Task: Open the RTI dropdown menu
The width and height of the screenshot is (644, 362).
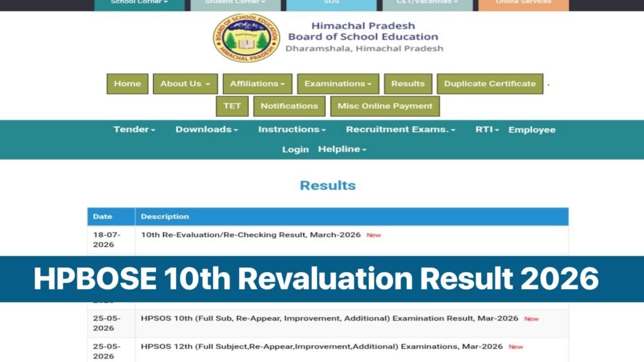Action: pos(487,129)
